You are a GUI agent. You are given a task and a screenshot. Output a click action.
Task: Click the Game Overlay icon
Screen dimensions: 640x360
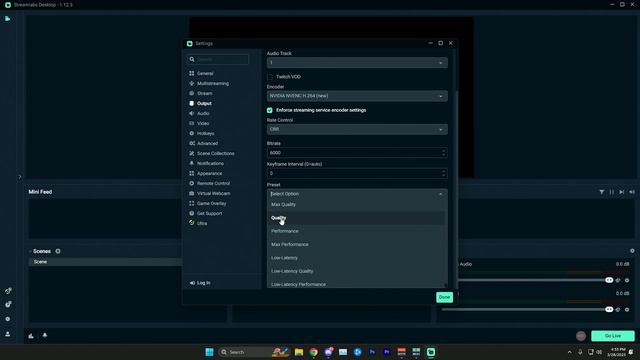(x=192, y=203)
